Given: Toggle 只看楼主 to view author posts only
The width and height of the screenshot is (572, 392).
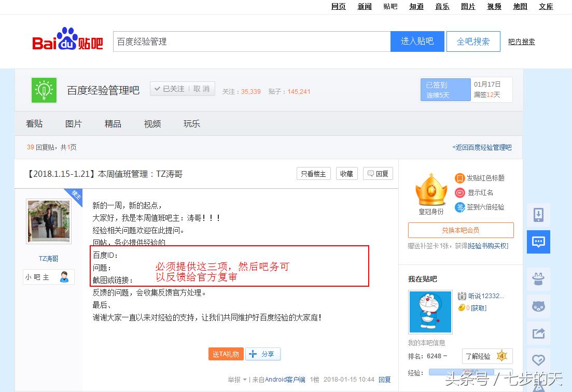Looking at the screenshot, I should pyautogui.click(x=313, y=174).
